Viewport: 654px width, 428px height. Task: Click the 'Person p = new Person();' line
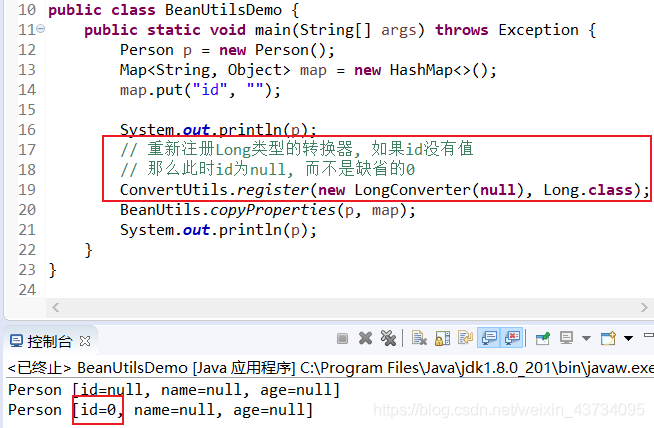[227, 50]
